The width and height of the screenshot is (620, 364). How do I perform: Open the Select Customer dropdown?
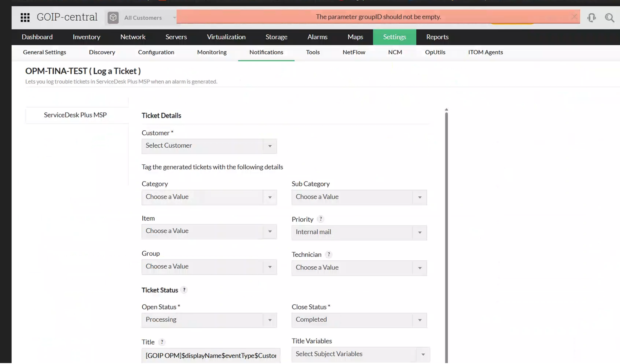[209, 146]
